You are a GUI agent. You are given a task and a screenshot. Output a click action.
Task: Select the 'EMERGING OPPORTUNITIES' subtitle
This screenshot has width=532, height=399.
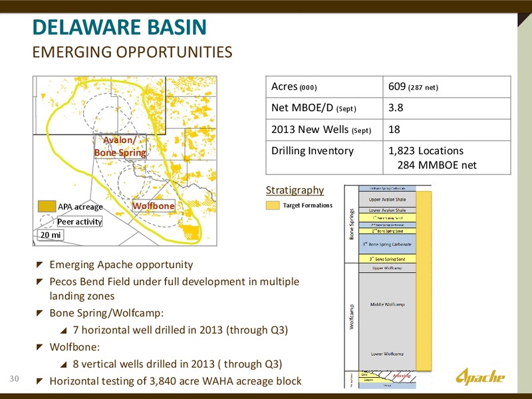point(132,53)
